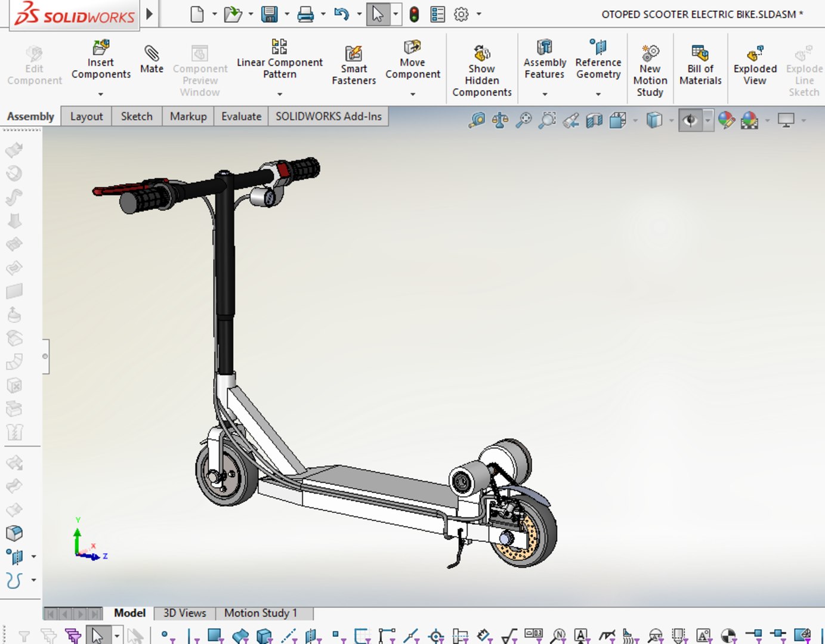Image resolution: width=825 pixels, height=644 pixels.
Task: Open the Layout tab
Action: click(86, 116)
